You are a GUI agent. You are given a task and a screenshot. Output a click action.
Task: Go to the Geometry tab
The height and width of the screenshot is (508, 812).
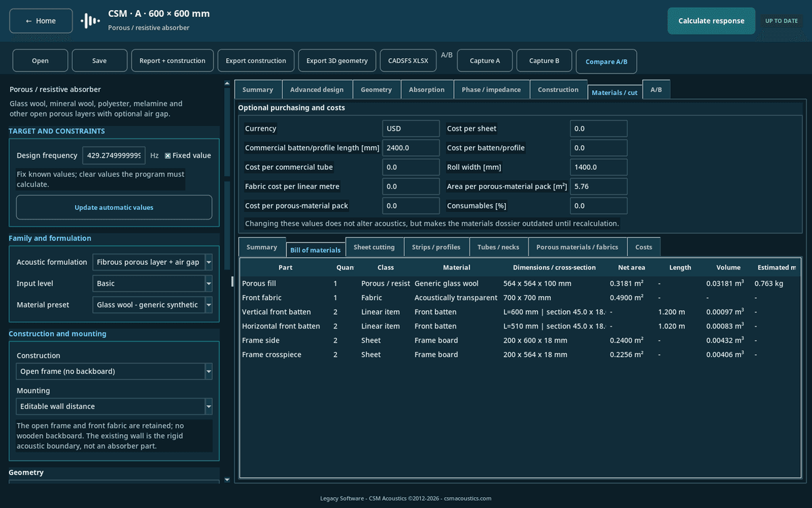coord(376,89)
